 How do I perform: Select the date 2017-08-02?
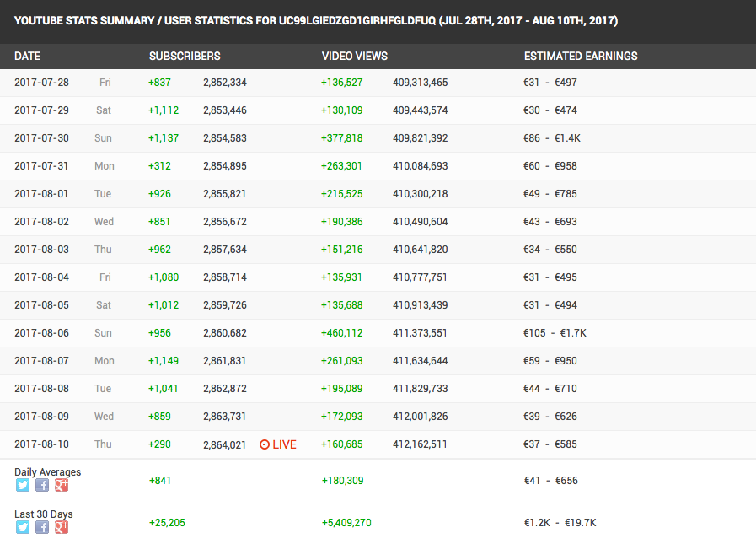41,222
